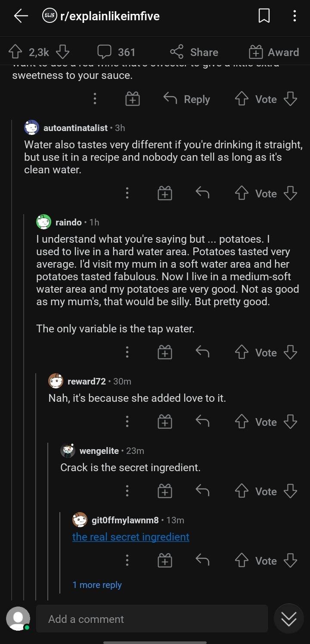
Task: Bookmark this post with the save icon
Action: pos(264,16)
